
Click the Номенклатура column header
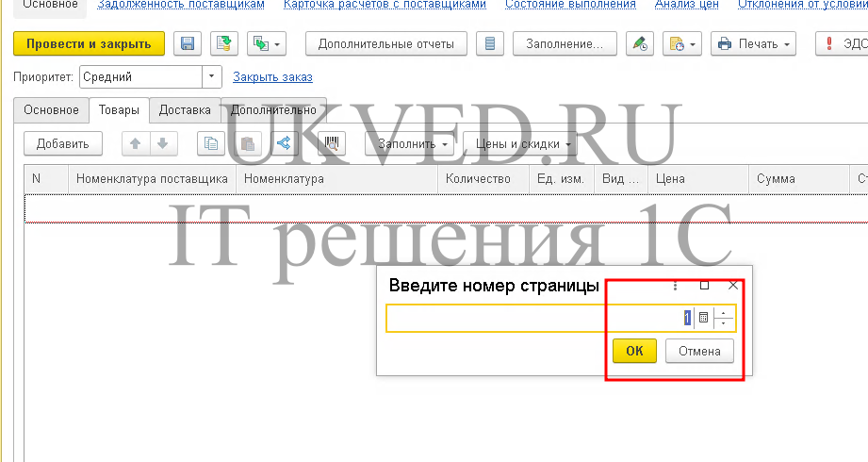click(x=337, y=179)
